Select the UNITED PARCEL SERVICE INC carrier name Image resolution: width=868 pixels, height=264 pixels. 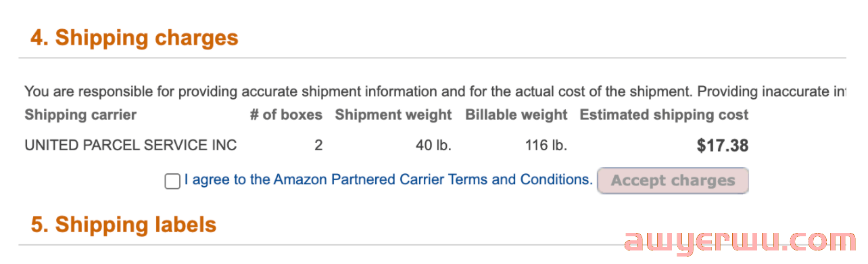click(130, 145)
